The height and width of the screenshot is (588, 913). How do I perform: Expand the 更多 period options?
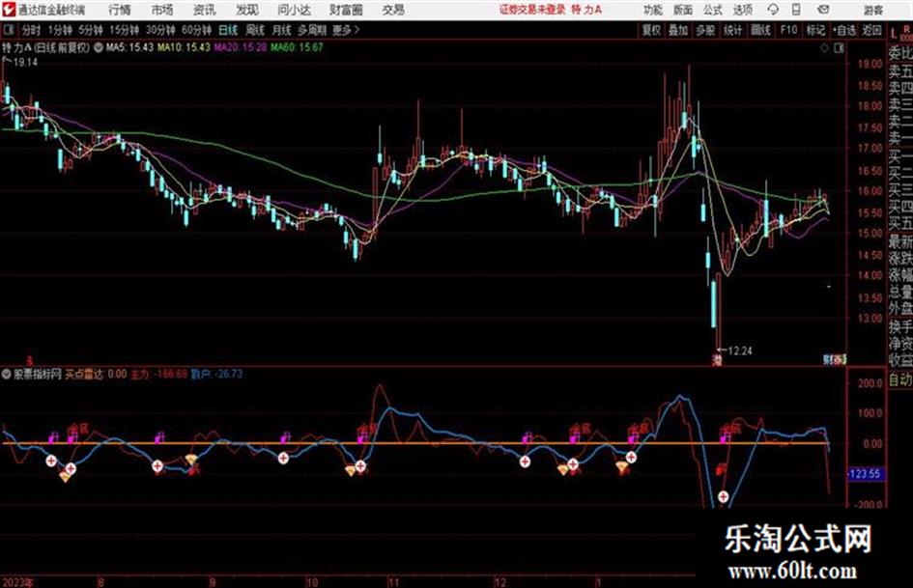(x=345, y=30)
